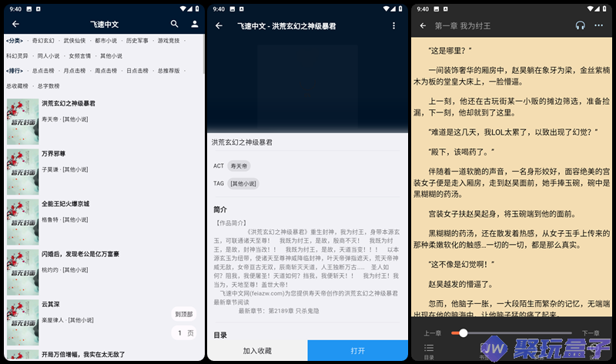The width and height of the screenshot is (616, 364).
Task: Open reader's more options ellipsis menu
Action: (x=598, y=25)
